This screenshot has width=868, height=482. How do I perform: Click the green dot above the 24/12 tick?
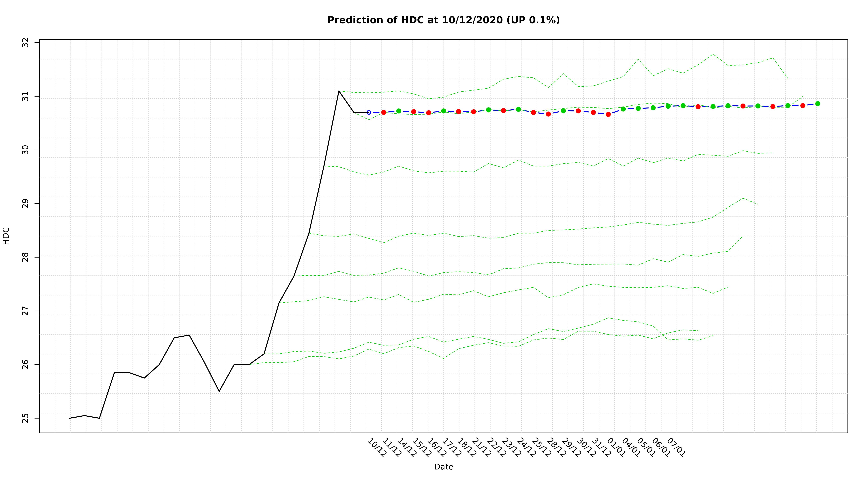click(518, 109)
